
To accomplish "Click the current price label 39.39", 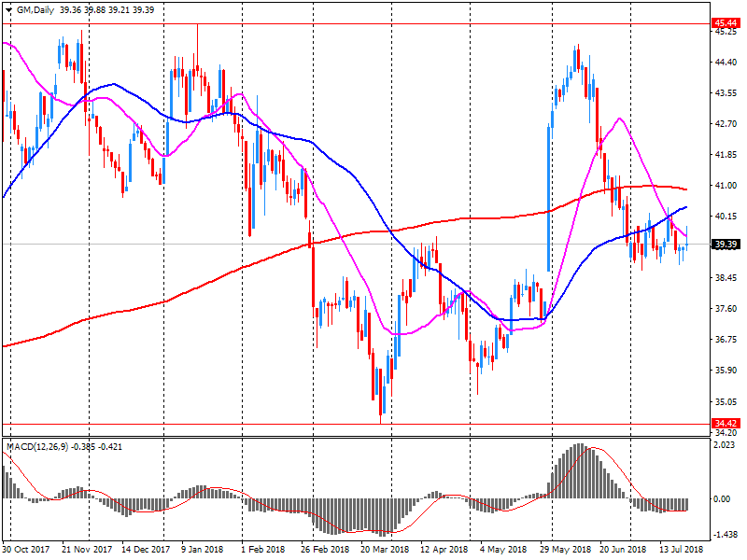I will pos(726,245).
